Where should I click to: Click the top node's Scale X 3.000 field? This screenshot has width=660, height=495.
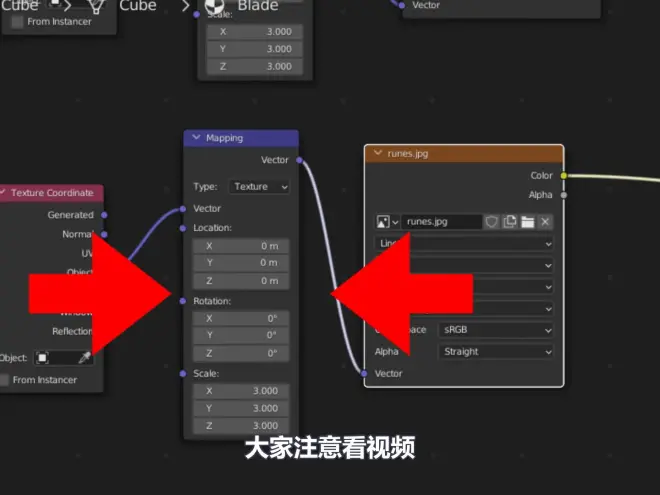tap(255, 32)
